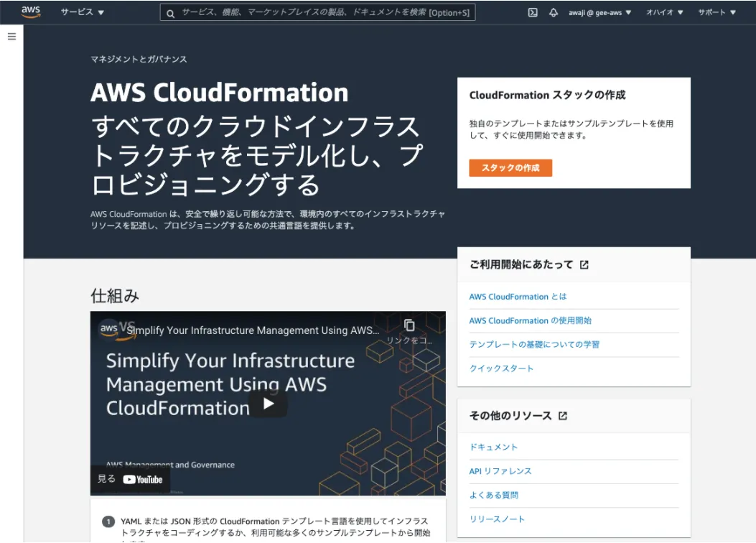This screenshot has width=756, height=543.
Task: Click AWS channel avatar on the video
Action: pyautogui.click(x=109, y=329)
